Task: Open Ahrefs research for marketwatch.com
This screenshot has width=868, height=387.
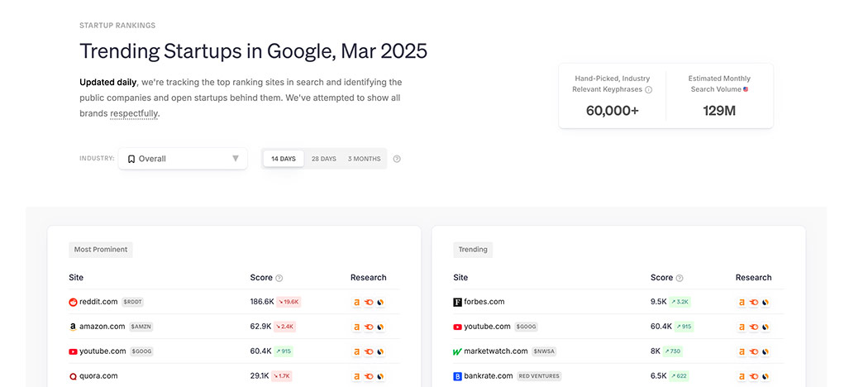Action: [742, 351]
